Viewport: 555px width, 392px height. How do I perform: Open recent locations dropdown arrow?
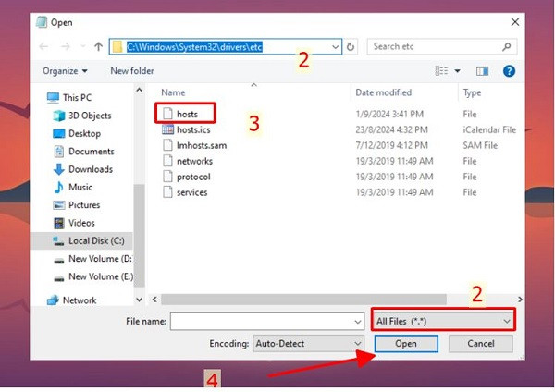(x=83, y=46)
